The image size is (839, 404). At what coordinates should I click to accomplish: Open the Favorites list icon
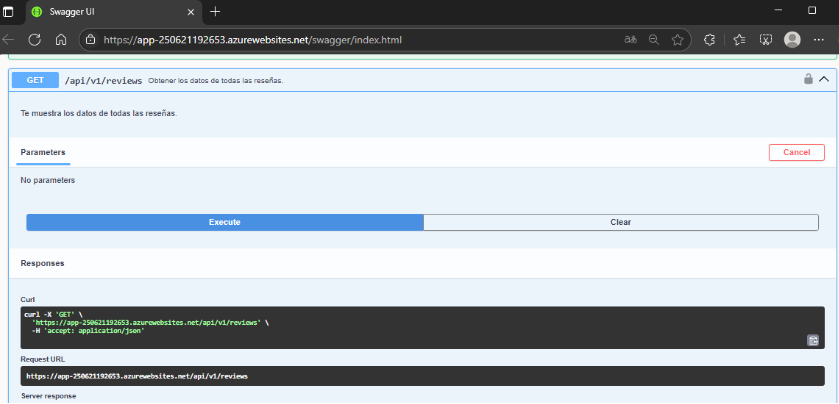[x=739, y=40]
